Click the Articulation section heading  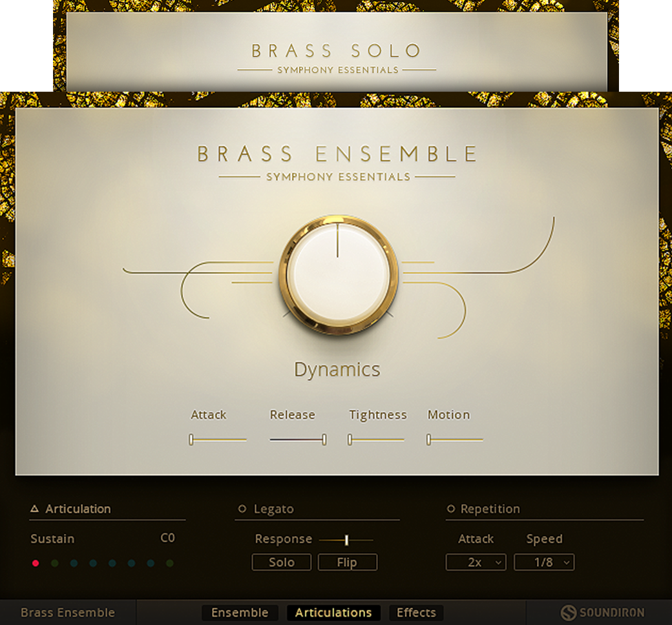(x=78, y=509)
